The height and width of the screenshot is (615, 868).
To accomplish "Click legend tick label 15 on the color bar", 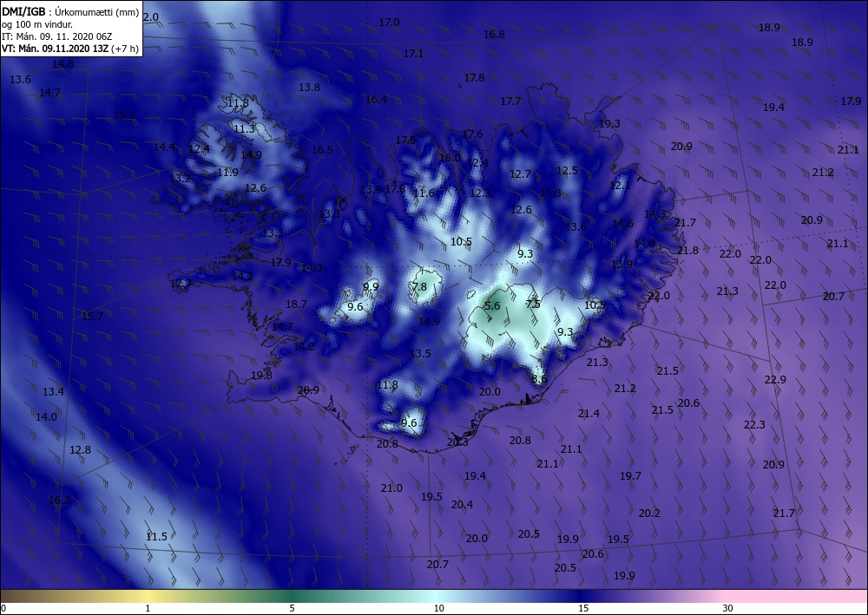I will tap(583, 608).
